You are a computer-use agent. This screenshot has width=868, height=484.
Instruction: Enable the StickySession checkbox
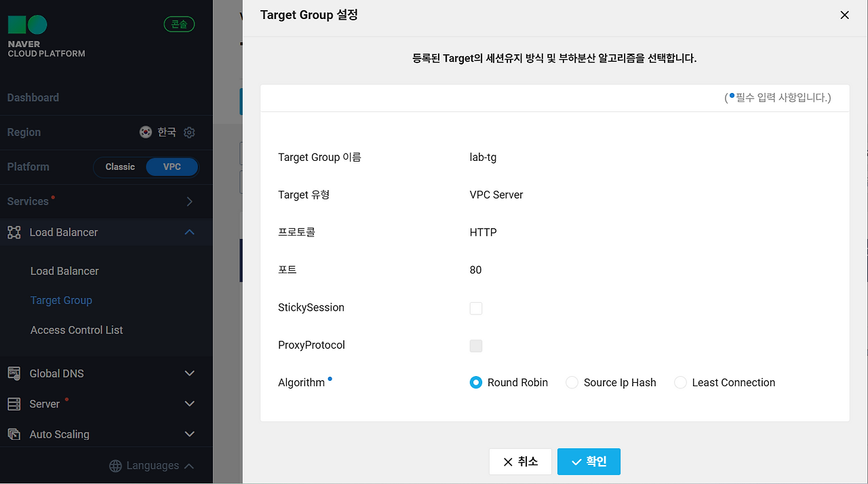(476, 308)
